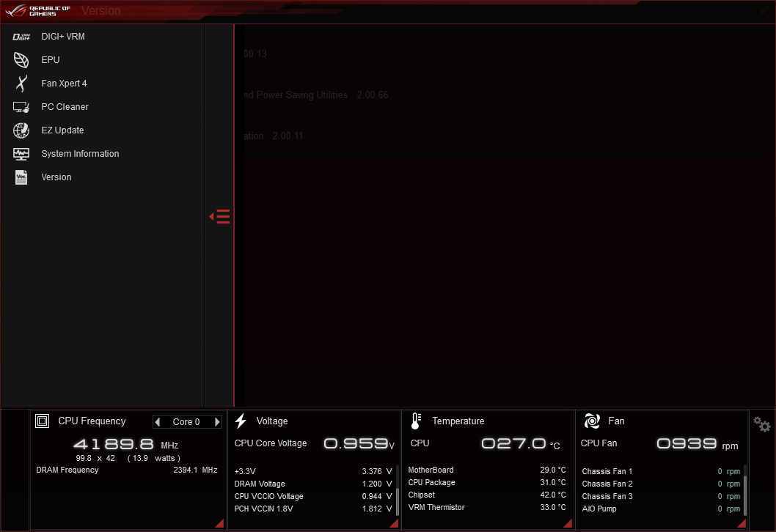This screenshot has width=776, height=532.
Task: Open System Information menu entry
Action: coord(80,154)
